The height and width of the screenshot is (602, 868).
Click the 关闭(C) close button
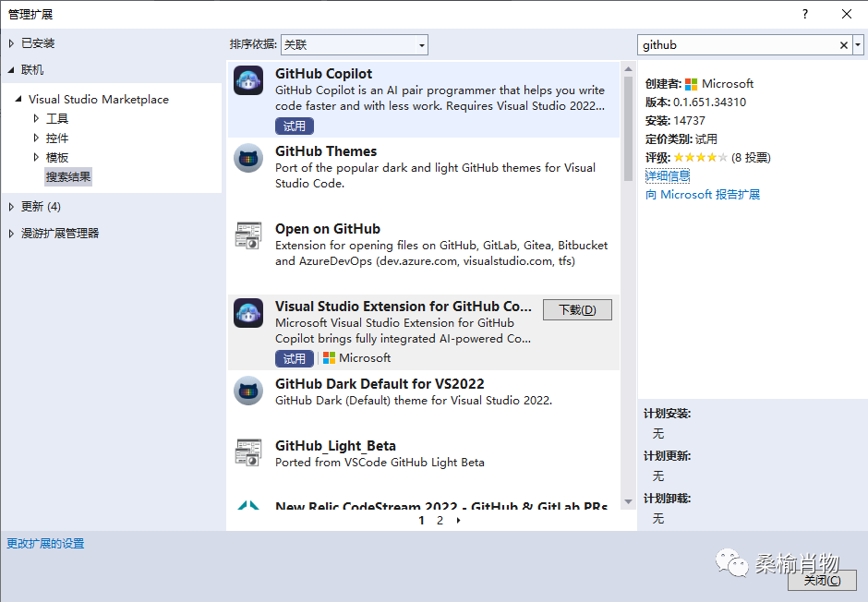pyautogui.click(x=822, y=581)
